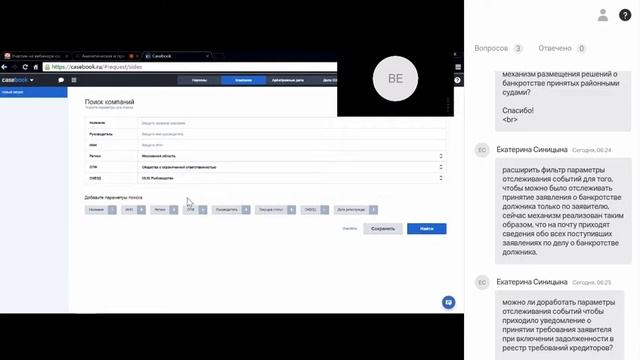Select the 'Вопросов 3' tab
The width and height of the screenshot is (640, 360).
498,48
